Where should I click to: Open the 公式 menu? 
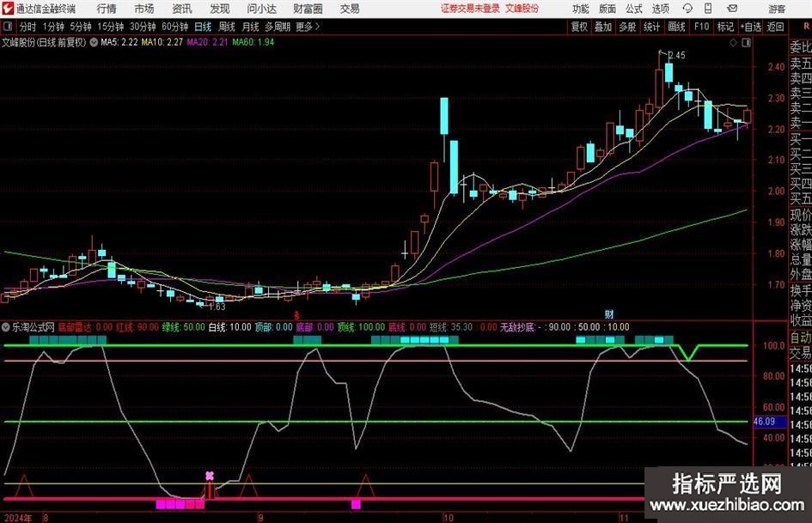click(x=634, y=9)
